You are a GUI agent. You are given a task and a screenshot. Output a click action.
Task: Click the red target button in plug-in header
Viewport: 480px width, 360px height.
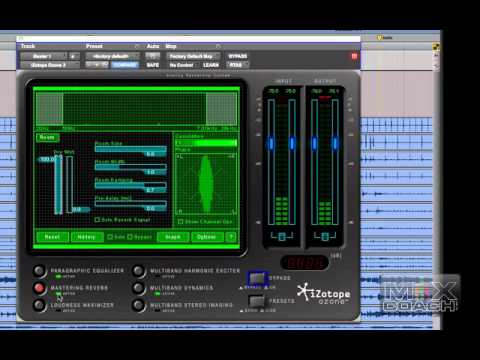(x=354, y=56)
